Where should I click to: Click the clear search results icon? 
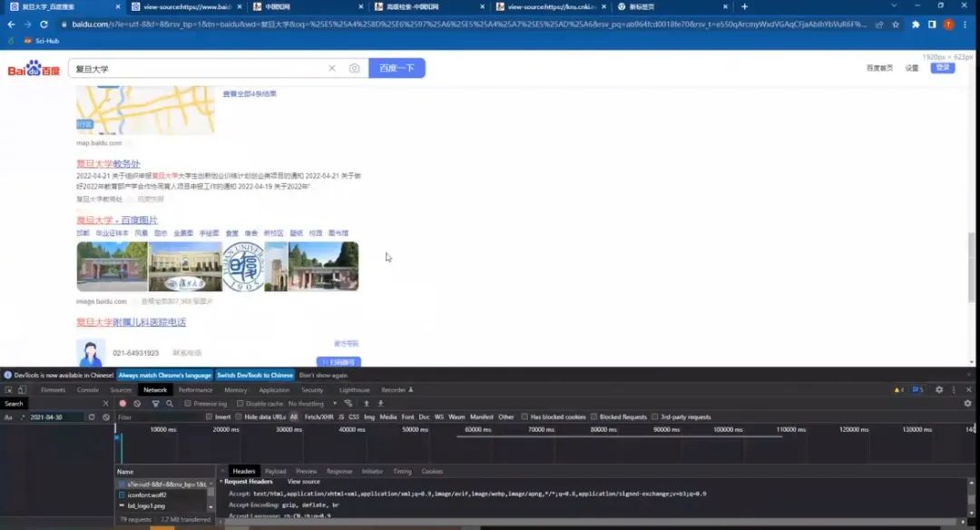(106, 417)
